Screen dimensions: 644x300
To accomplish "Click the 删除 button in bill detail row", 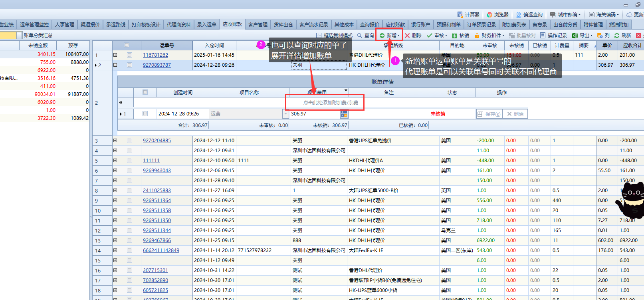I will (x=515, y=114).
